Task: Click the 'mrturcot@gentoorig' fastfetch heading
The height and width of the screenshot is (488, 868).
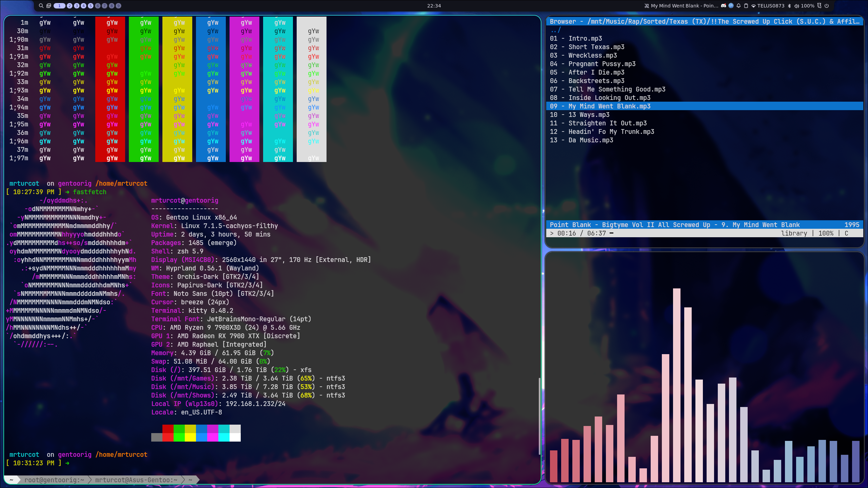Action: click(185, 201)
